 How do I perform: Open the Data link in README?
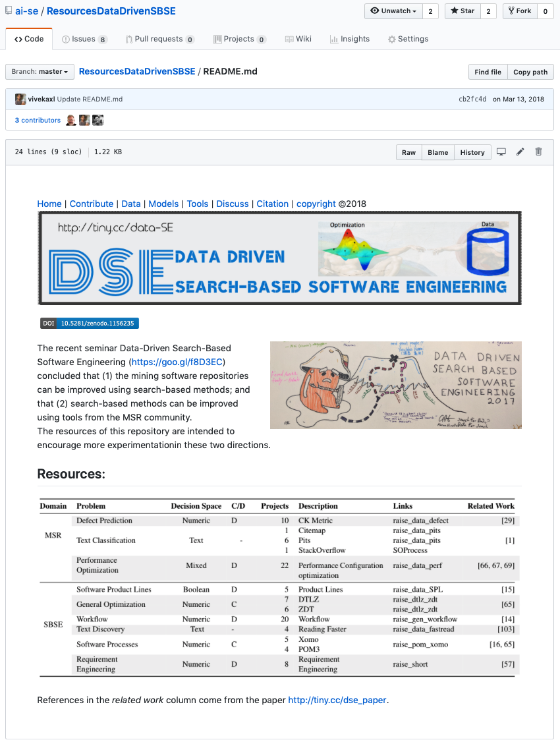click(x=131, y=204)
